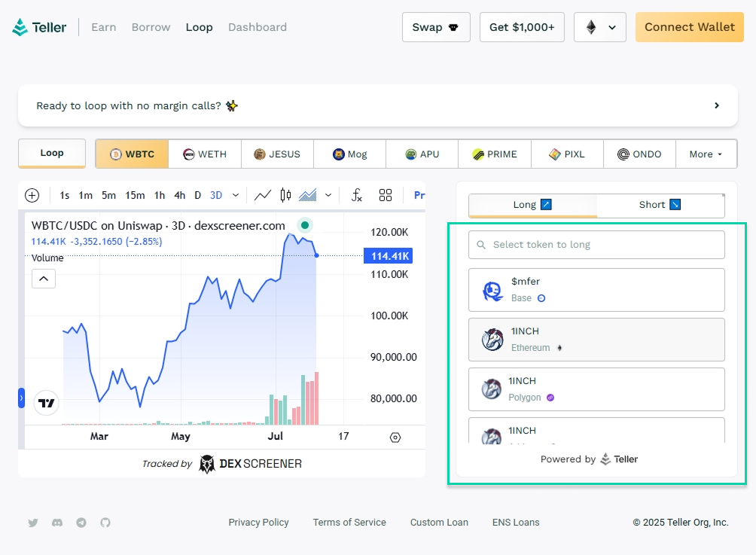Screen dimensions: 756x555
Task: Open the Custom Loan link
Action: point(439,522)
